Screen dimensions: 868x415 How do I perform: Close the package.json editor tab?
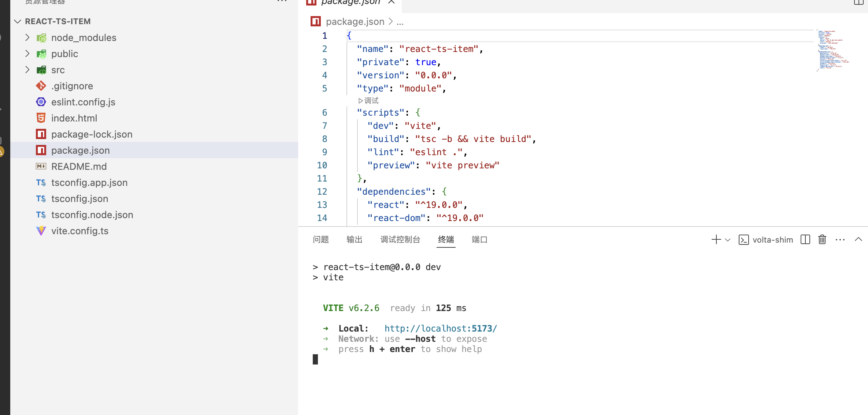[x=392, y=2]
